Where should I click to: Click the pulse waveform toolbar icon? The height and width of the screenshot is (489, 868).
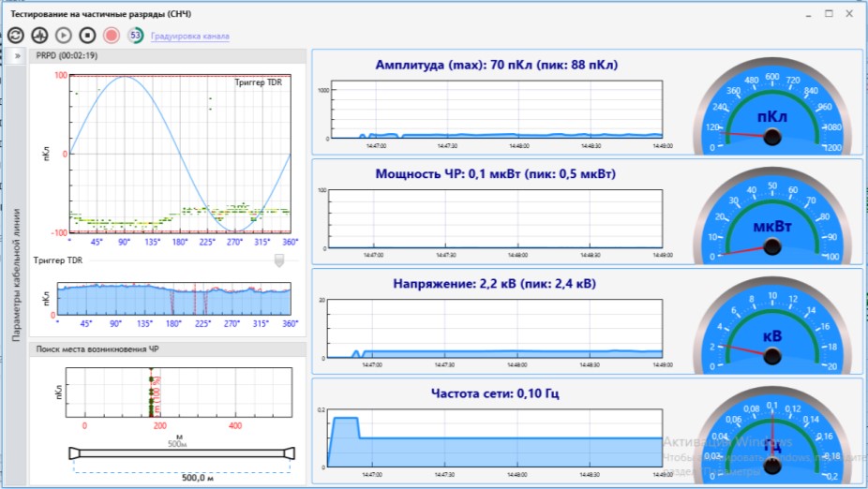(39, 36)
